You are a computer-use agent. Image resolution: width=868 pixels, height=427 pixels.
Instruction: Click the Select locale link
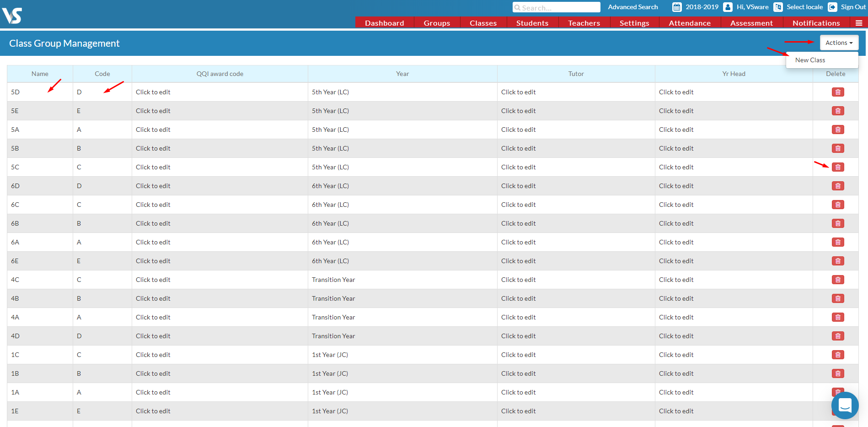(x=804, y=7)
